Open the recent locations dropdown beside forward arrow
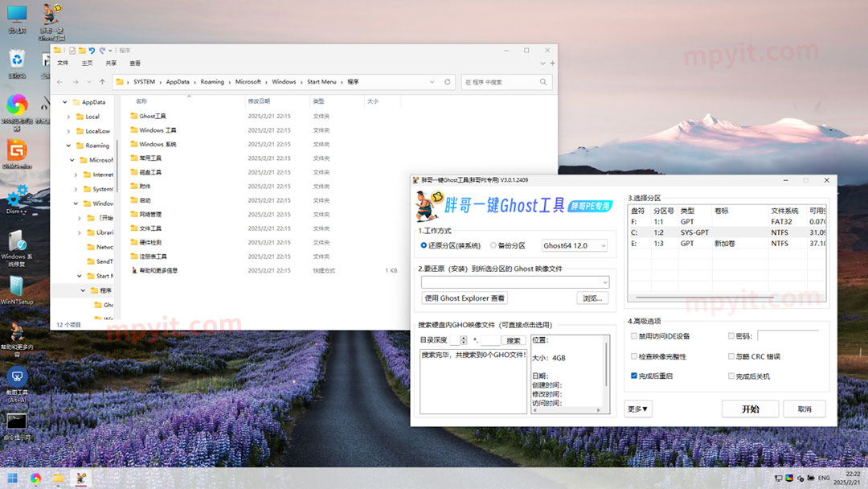Viewport: 868px width, 489px height. pos(89,82)
